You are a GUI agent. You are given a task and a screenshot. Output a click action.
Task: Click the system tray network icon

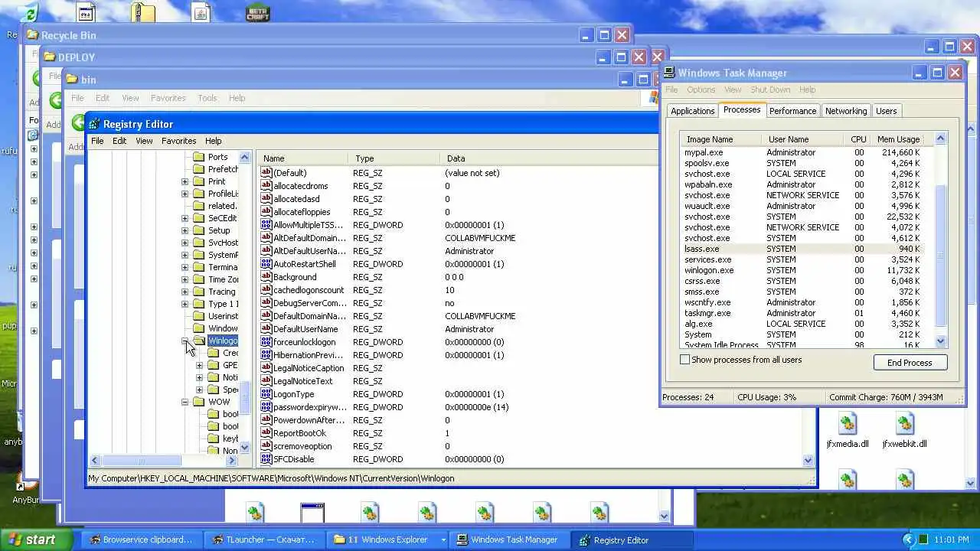tap(923, 540)
